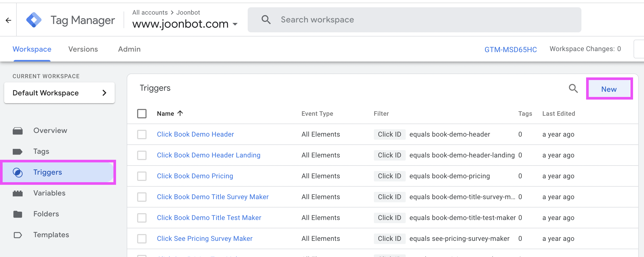Open the www.joonbot.com container dropdown
Screen dimensions: 644x257
click(x=185, y=24)
